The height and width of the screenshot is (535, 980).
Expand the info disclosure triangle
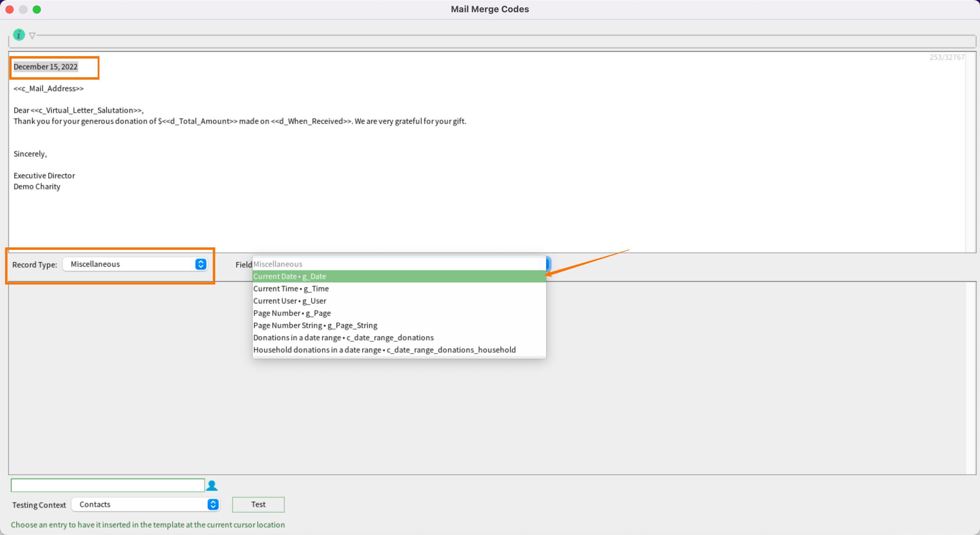point(32,36)
